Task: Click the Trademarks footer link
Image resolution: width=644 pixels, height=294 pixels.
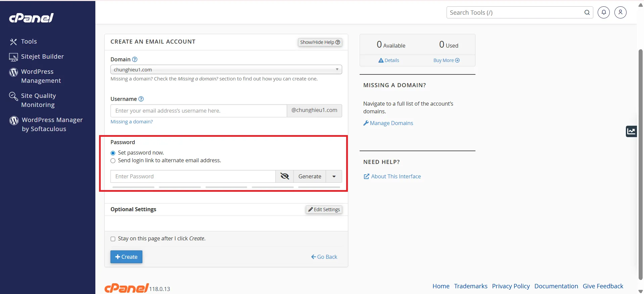Action: (471, 286)
